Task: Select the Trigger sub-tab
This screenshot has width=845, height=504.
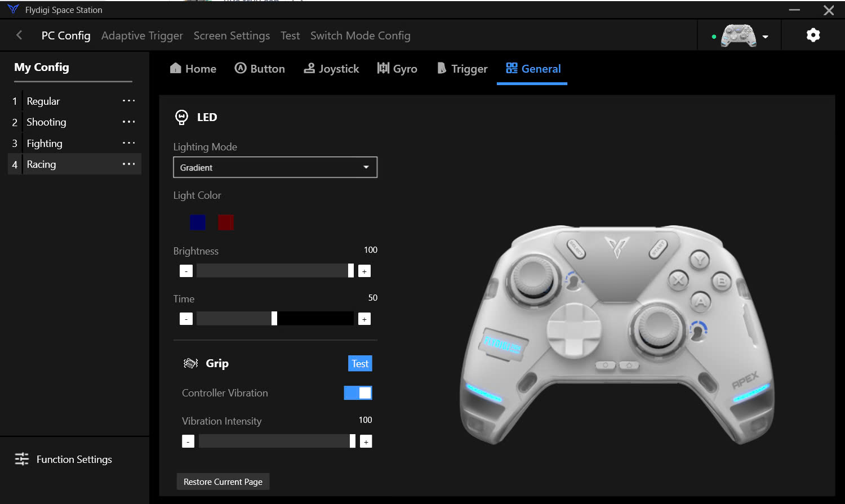Action: click(462, 69)
